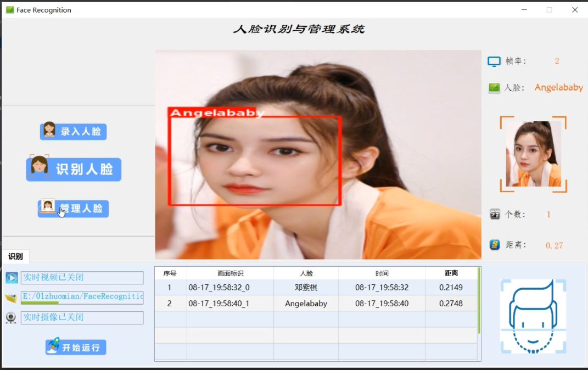Screen dimensions: 588x370
Task: Select table cell 08-17_19:58:40_1
Action: [230, 303]
